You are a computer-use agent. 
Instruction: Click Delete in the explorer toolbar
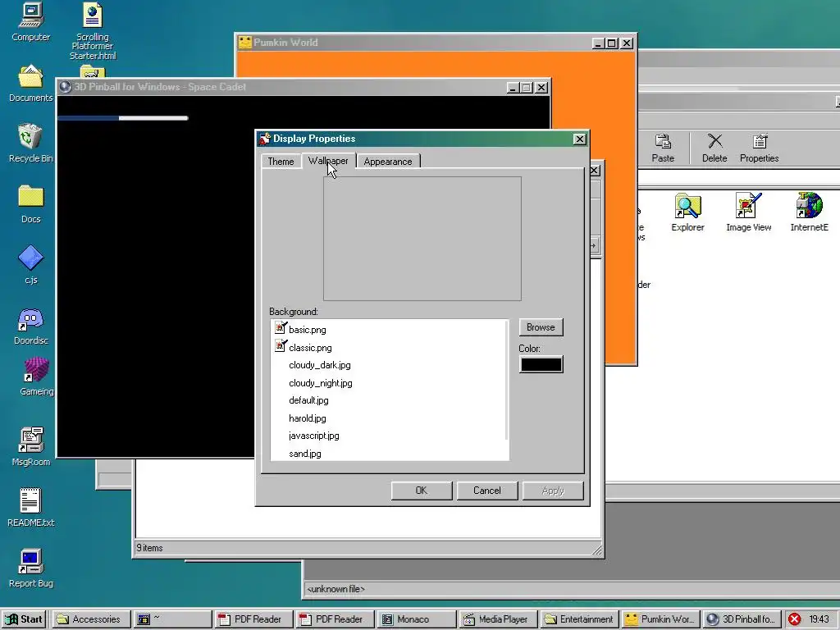[714, 148]
